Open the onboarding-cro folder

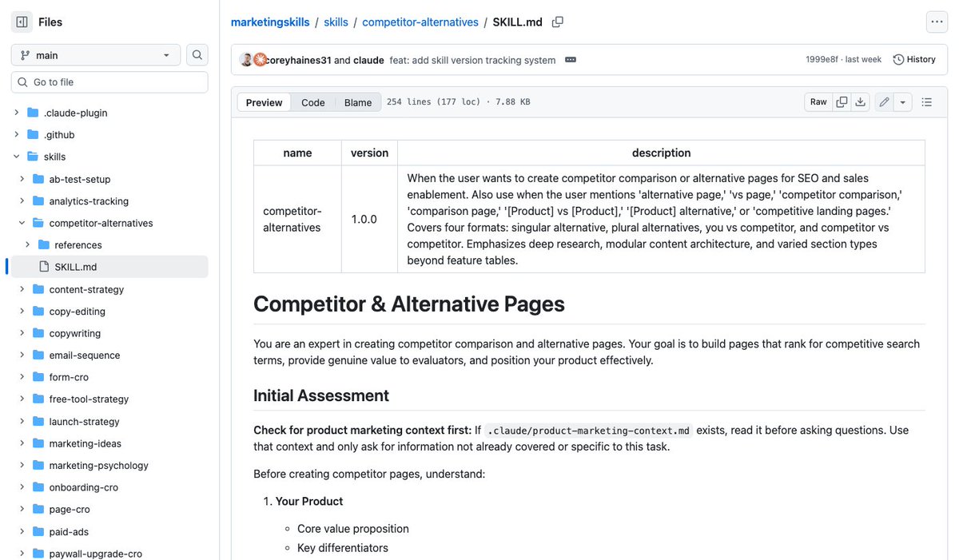[x=84, y=487]
